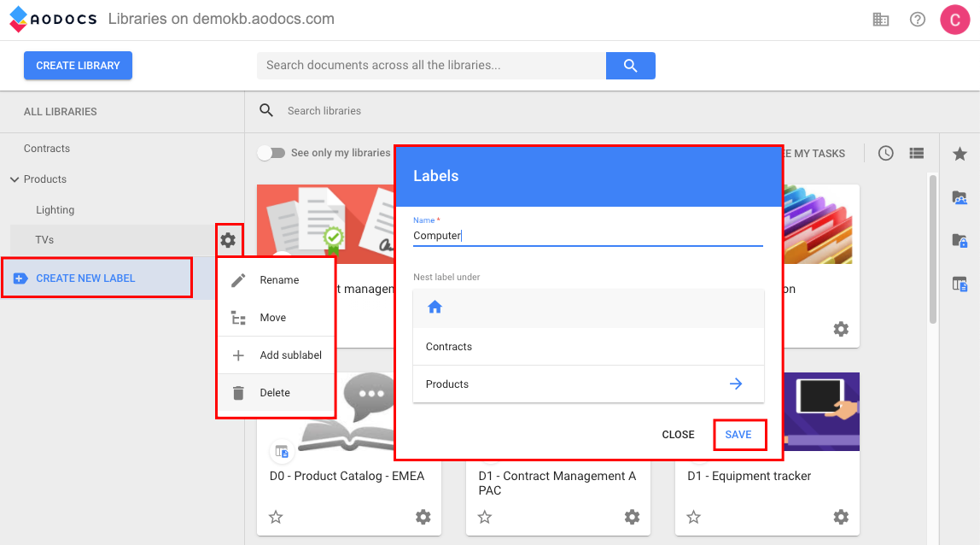Show favorites star in right sidebar
Screen dimensions: 980x545
point(960,154)
